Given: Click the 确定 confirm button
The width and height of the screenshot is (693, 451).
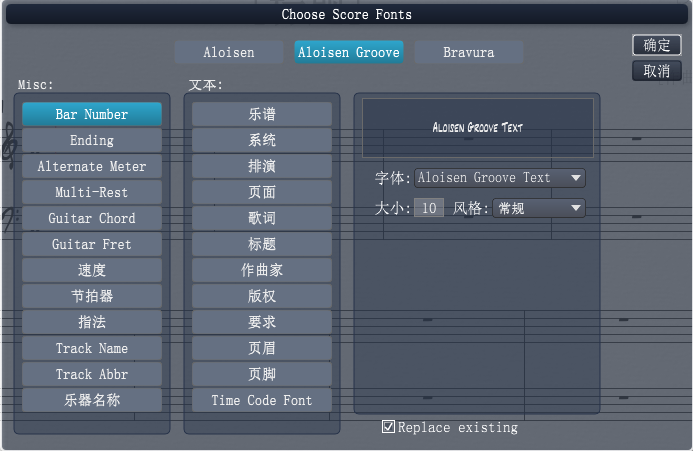Looking at the screenshot, I should tap(656, 45).
